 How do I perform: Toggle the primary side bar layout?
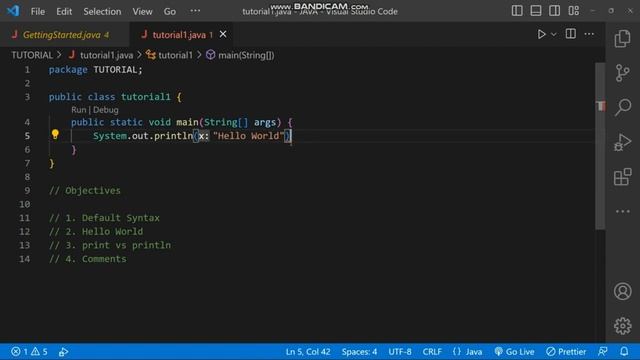[x=517, y=11]
